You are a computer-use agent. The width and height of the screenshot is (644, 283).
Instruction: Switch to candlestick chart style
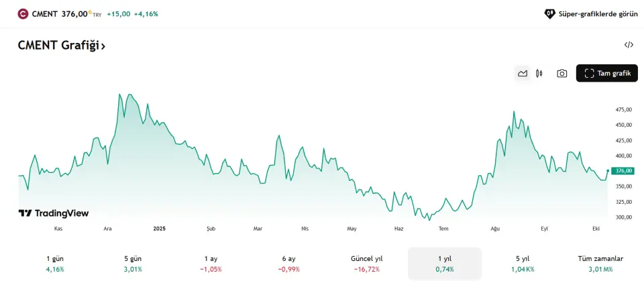(539, 74)
